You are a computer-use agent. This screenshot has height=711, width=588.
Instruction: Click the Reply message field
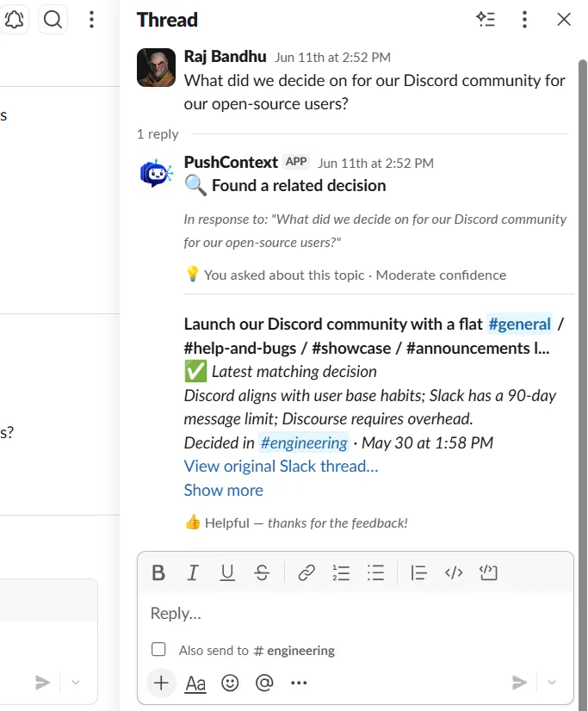356,614
